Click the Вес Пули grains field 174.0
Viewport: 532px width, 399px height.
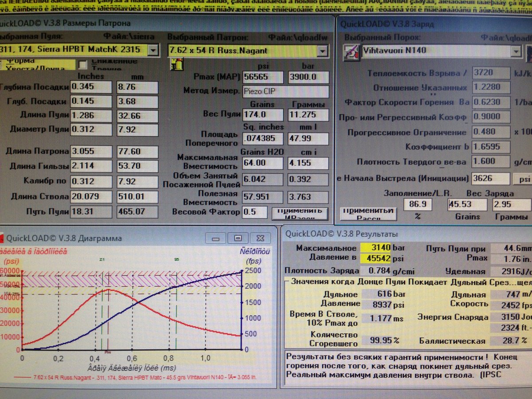tap(263, 115)
